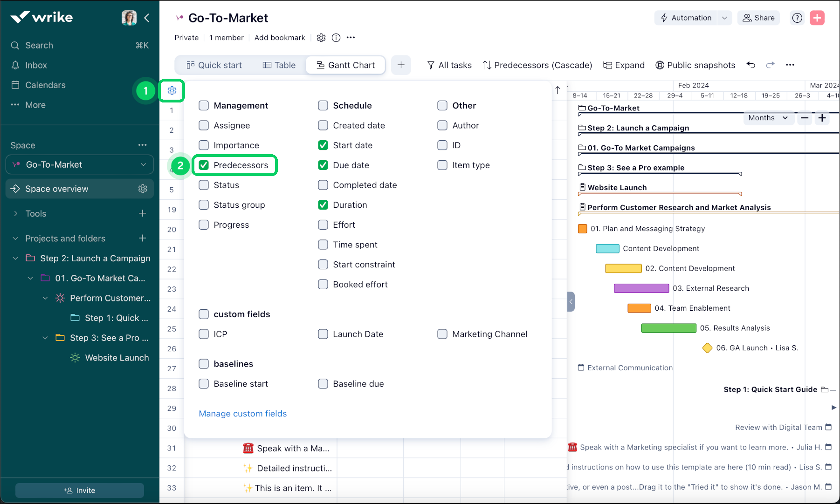
Task: Click the Manage custom fields link
Action: point(242,414)
